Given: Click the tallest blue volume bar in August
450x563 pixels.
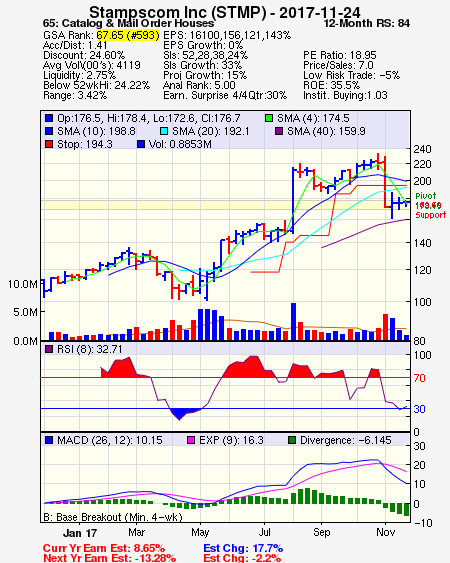Looking at the screenshot, I should (293, 321).
